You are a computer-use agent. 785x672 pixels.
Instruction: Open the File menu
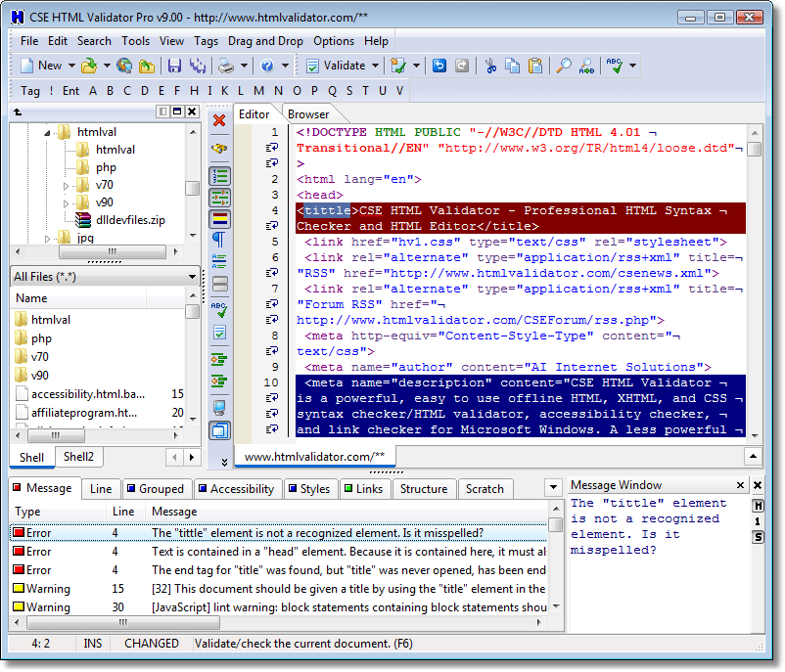(29, 41)
